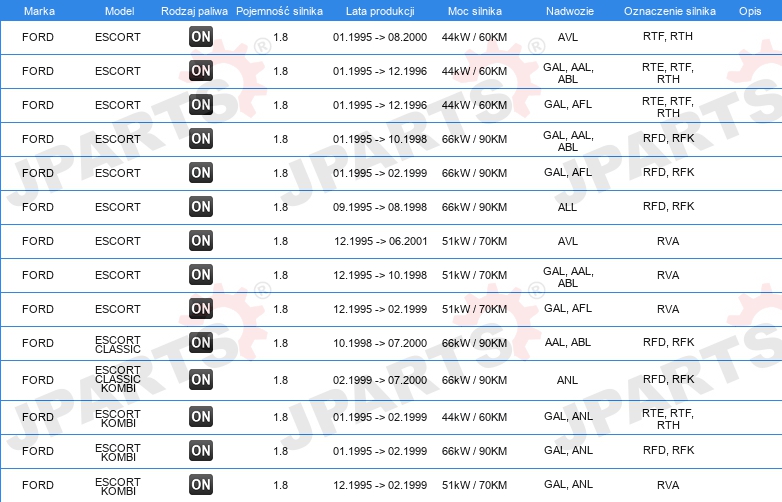The image size is (782, 502).
Task: Click the 1.8 capacity cell in the 08.2000 row
Action: point(281,37)
